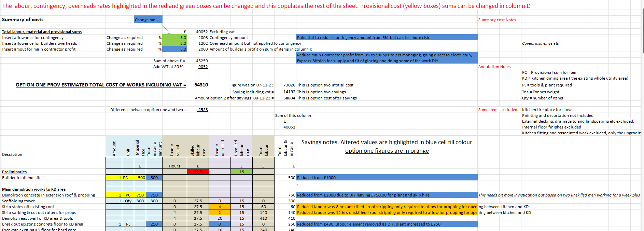This screenshot has width=644, height=231.
Task: Click the red skilled labour rate 27.5 cell
Action: (x=198, y=172)
